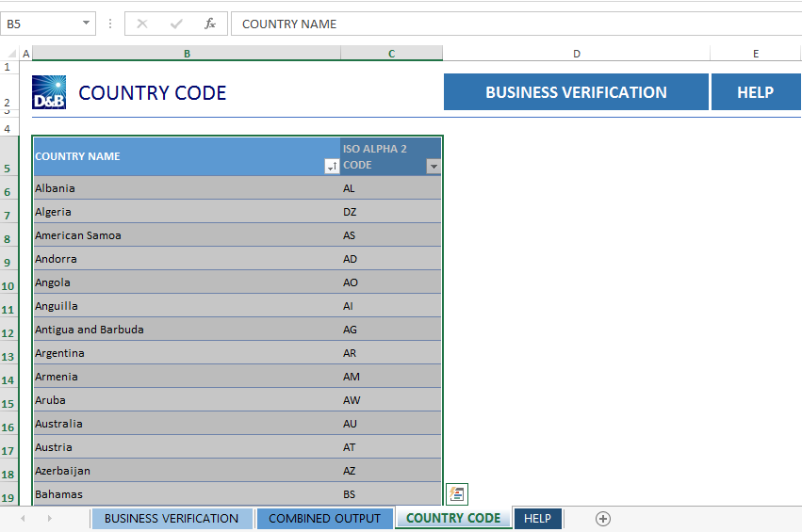Click the AU code cell
802x532 pixels.
coord(391,423)
